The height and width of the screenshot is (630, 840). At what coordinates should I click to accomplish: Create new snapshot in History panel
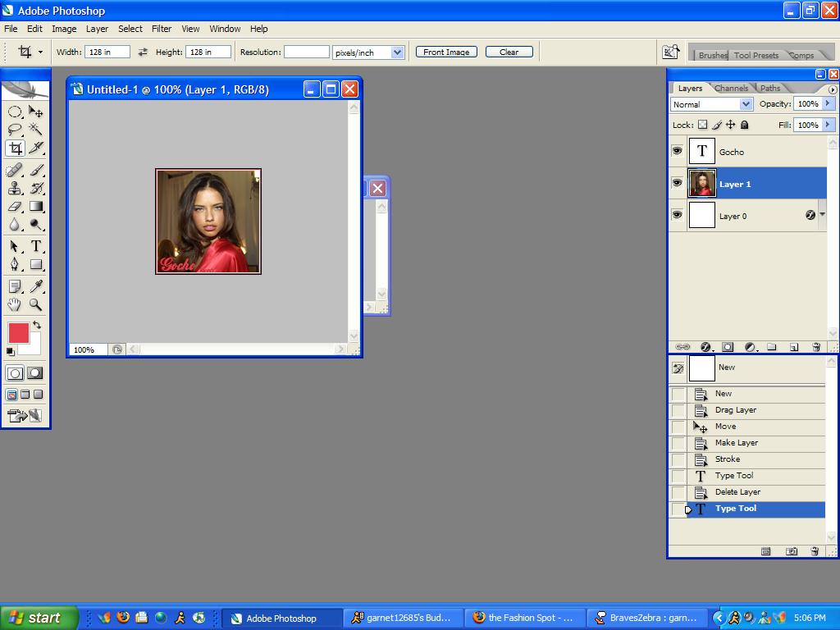pos(791,552)
